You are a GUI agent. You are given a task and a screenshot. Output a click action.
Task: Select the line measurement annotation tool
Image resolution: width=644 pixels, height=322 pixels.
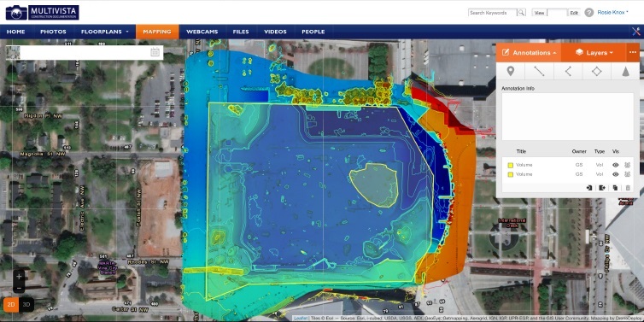point(539,71)
